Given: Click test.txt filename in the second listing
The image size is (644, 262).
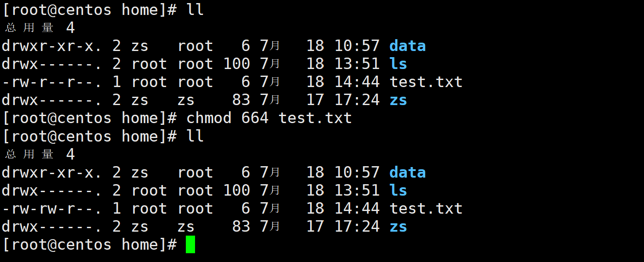Looking at the screenshot, I should coord(426,208).
